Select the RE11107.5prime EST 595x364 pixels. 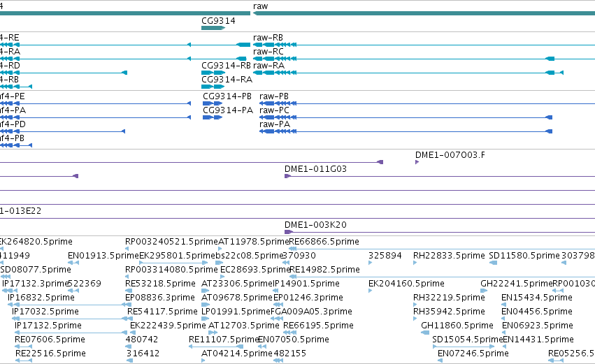click(224, 340)
